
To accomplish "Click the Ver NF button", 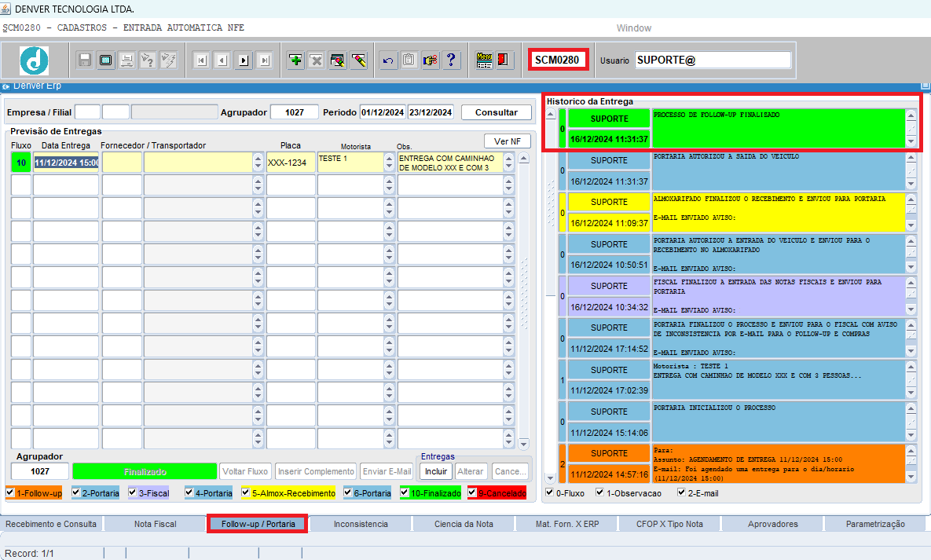I will click(x=507, y=141).
